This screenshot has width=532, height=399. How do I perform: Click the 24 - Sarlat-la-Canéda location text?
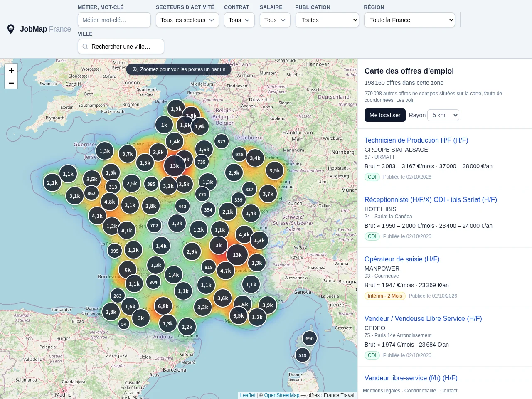(x=388, y=217)
